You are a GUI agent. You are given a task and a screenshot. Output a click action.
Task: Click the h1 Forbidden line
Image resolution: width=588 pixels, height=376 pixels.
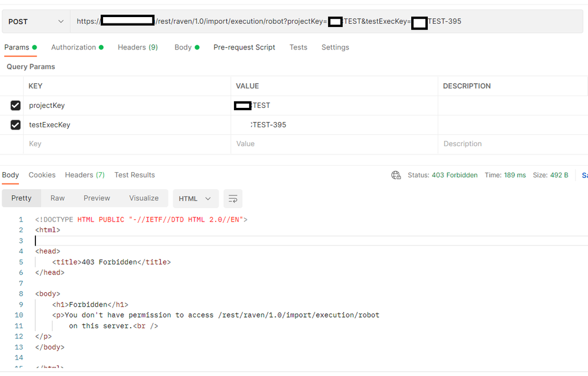[90, 304]
